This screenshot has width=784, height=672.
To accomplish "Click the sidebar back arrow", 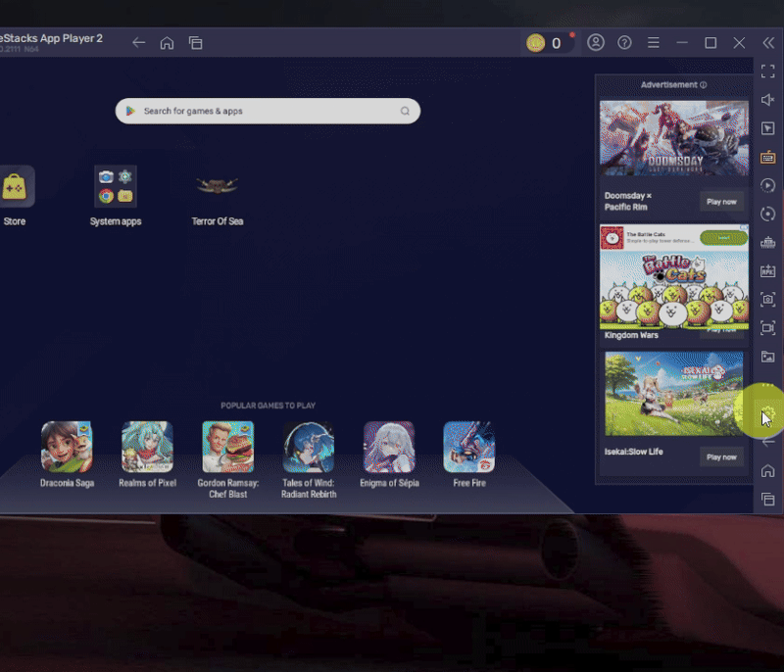I will tap(768, 442).
